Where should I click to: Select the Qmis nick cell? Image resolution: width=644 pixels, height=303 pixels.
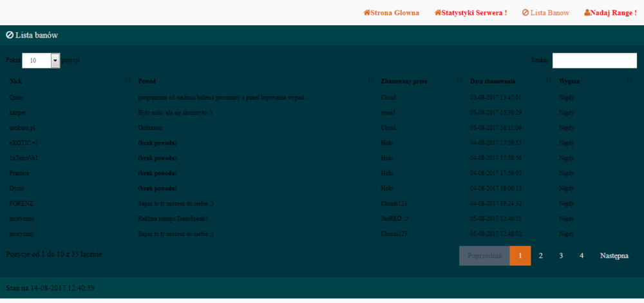(17, 97)
